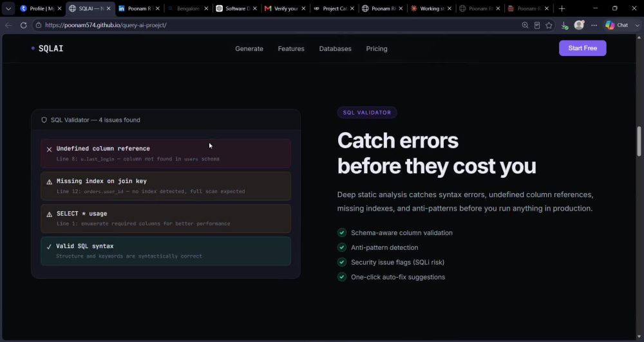The height and width of the screenshot is (342, 644).
Task: Open a new tab with plus icon
Action: click(x=562, y=8)
